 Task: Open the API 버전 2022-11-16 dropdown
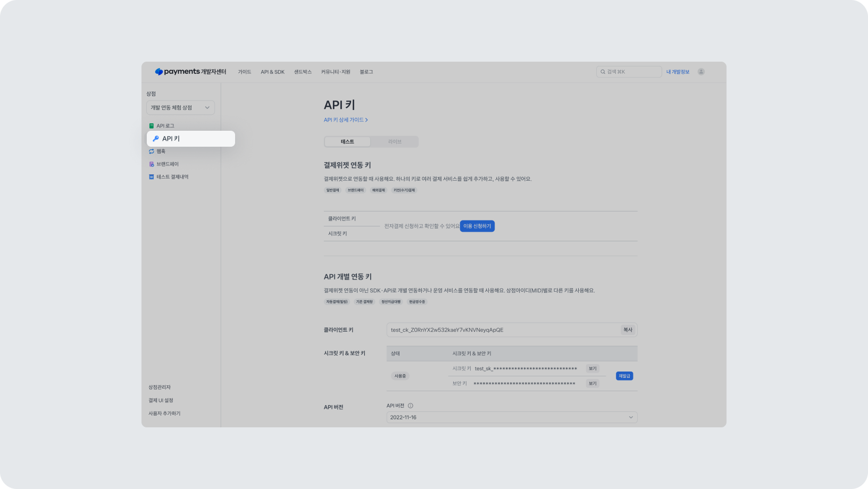pos(512,417)
